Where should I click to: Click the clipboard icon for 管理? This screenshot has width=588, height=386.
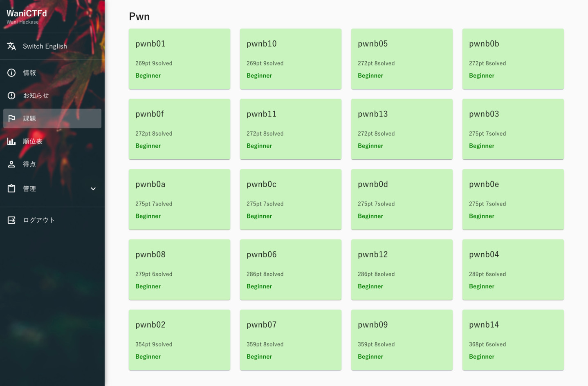pyautogui.click(x=11, y=189)
